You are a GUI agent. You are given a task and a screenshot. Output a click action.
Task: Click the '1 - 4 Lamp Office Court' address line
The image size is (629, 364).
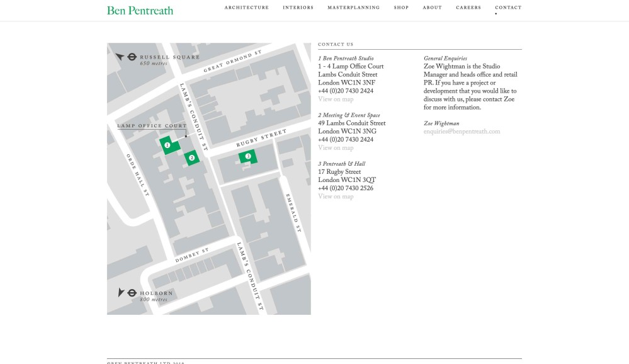[x=351, y=67]
